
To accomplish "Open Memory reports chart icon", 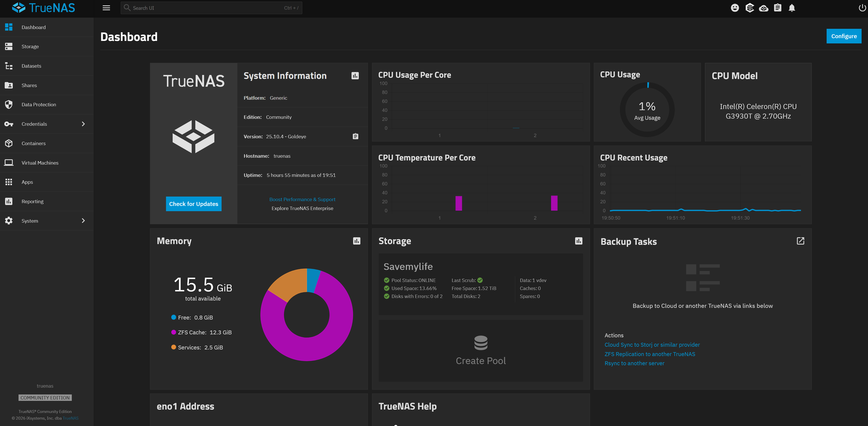I will [356, 241].
